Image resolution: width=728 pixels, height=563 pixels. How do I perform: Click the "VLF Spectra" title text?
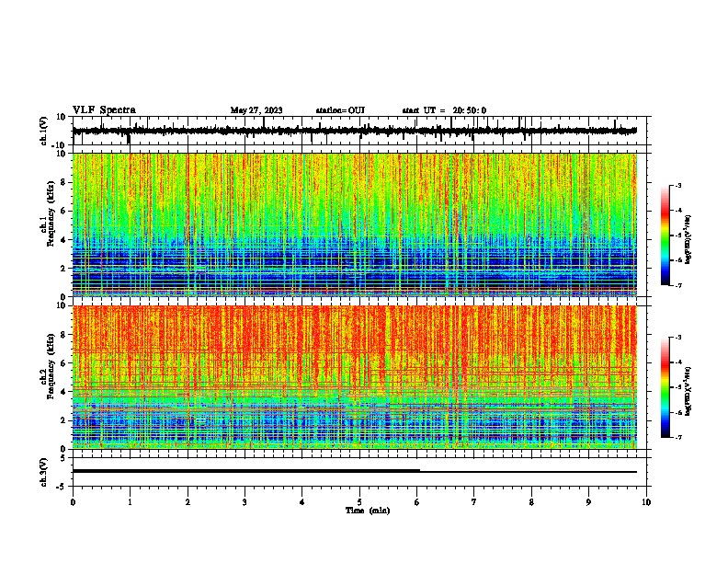point(104,110)
